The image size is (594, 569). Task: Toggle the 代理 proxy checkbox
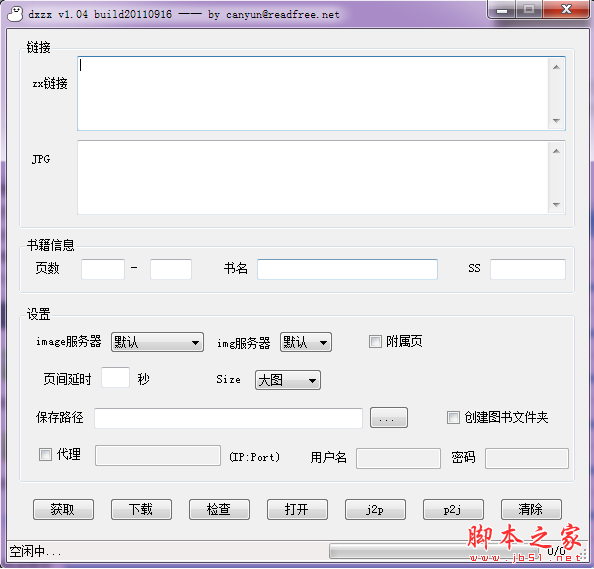click(x=45, y=455)
